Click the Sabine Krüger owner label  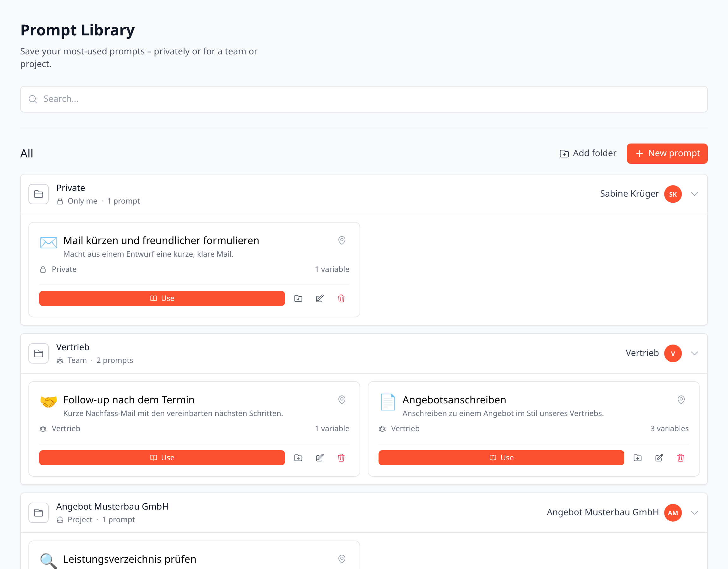point(629,194)
